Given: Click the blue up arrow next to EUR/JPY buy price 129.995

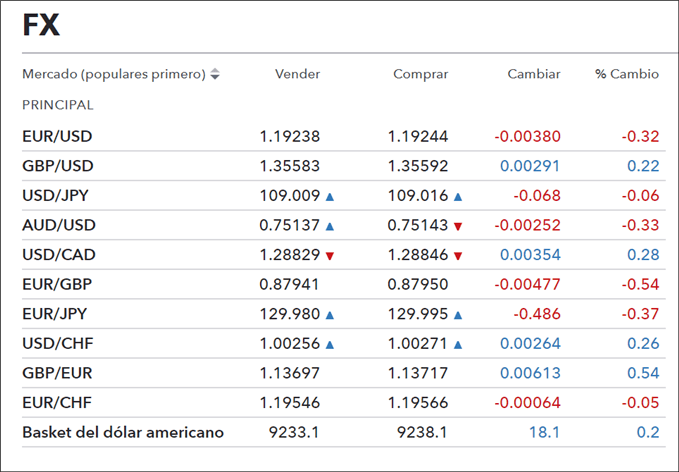Looking at the screenshot, I should [458, 315].
